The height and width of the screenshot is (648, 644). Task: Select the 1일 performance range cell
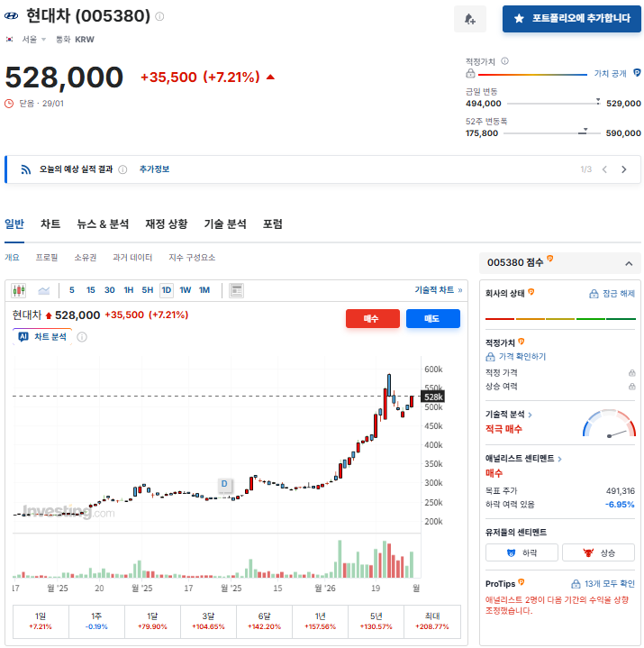(x=41, y=622)
